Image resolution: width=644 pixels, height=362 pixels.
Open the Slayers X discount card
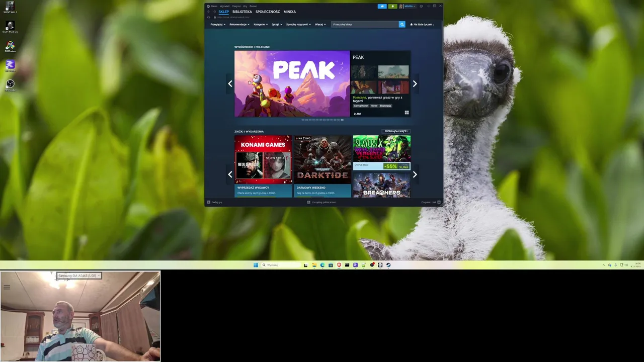click(382, 153)
